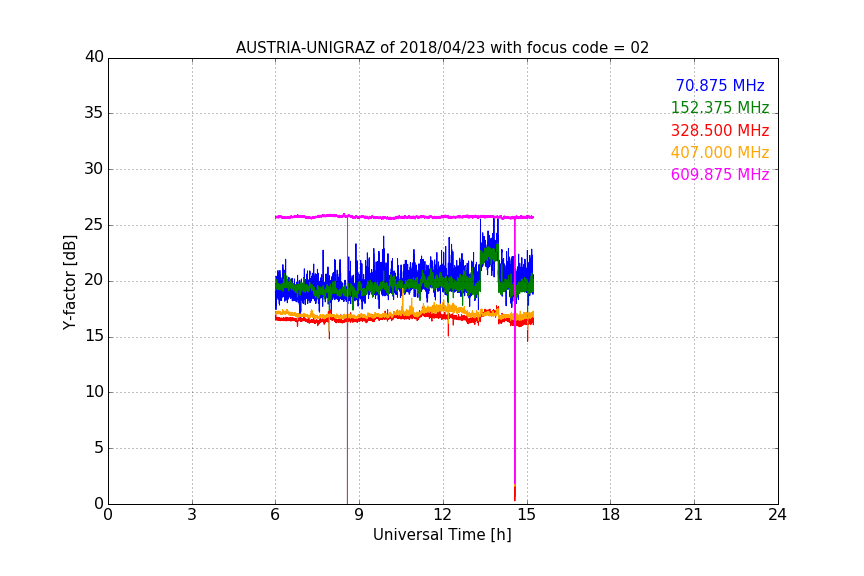Select the 152.375 MHz legend label

point(720,107)
